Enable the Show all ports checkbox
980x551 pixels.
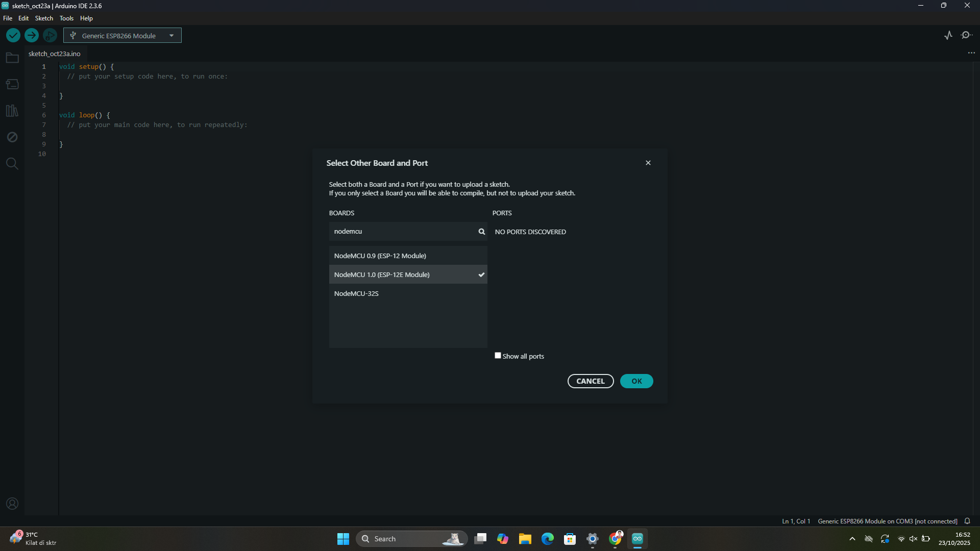click(x=498, y=356)
